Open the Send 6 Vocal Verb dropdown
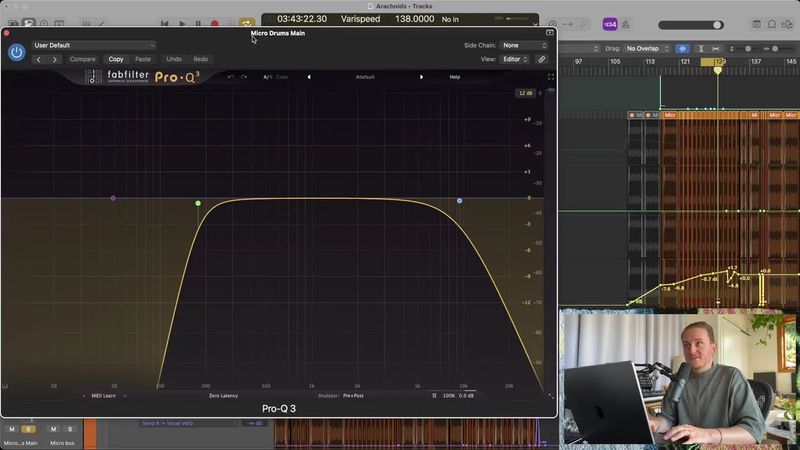Viewport: 800px width, 450px height. click(189, 423)
